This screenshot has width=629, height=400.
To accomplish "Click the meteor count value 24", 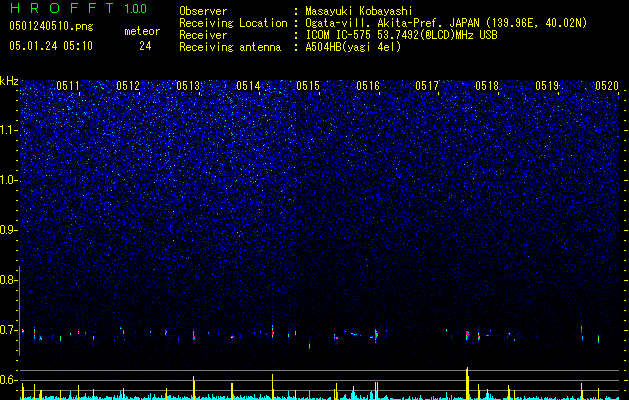I will coord(145,46).
